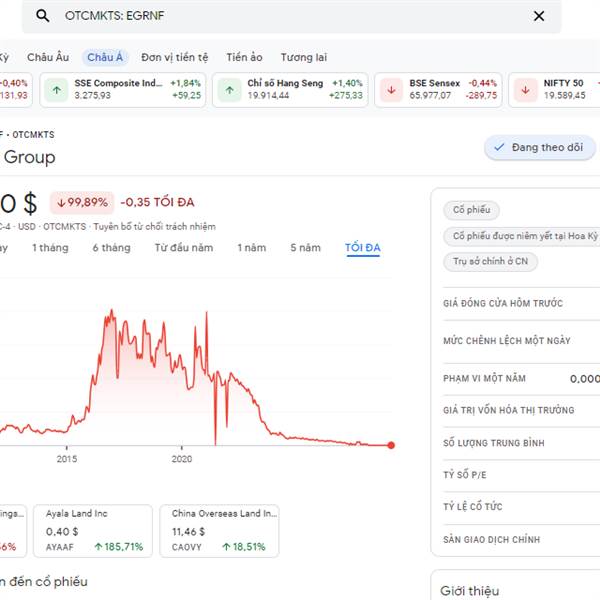Click Hang Seng green up-arrow icon
The image size is (600, 600).
(230, 90)
